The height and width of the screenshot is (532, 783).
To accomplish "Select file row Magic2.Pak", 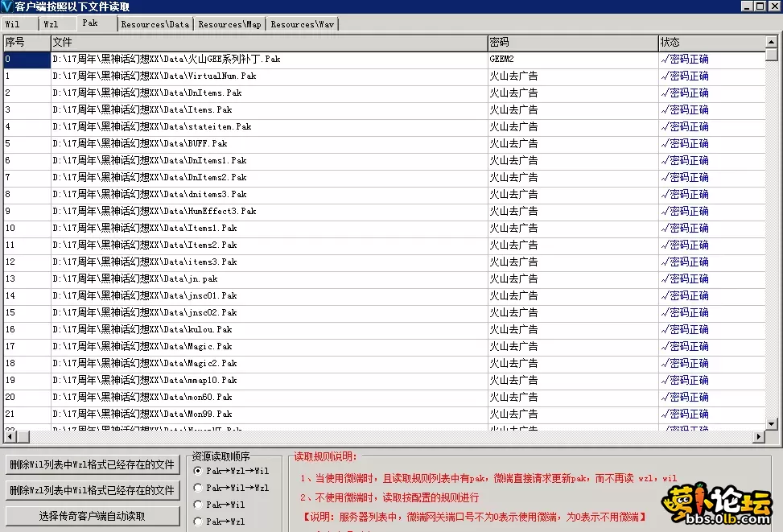I will coord(384,363).
